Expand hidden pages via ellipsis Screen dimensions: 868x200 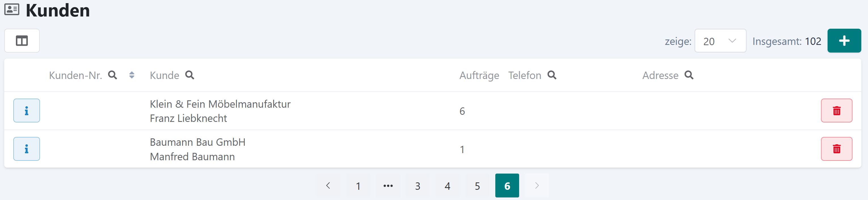click(388, 186)
